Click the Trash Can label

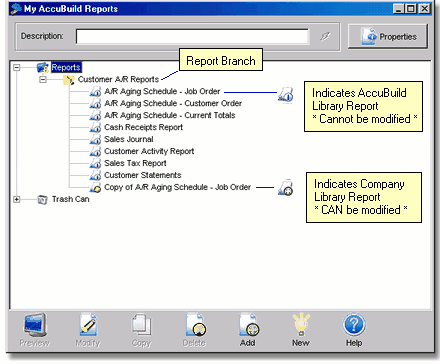(x=70, y=199)
